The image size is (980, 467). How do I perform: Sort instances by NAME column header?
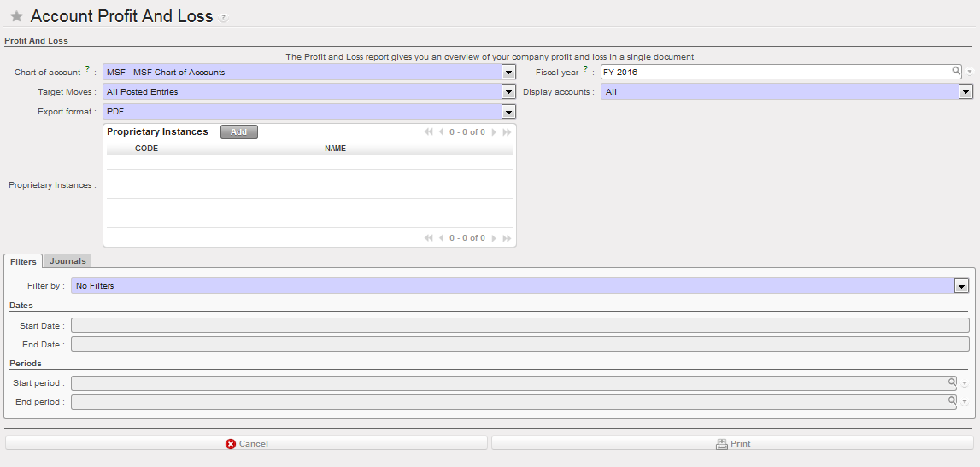click(x=335, y=149)
